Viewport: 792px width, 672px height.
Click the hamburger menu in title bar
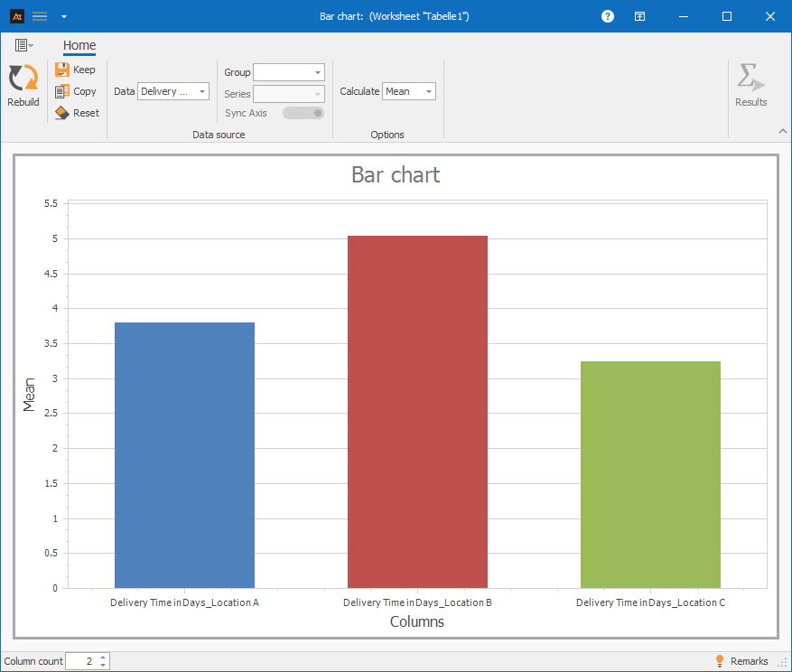pyautogui.click(x=40, y=16)
